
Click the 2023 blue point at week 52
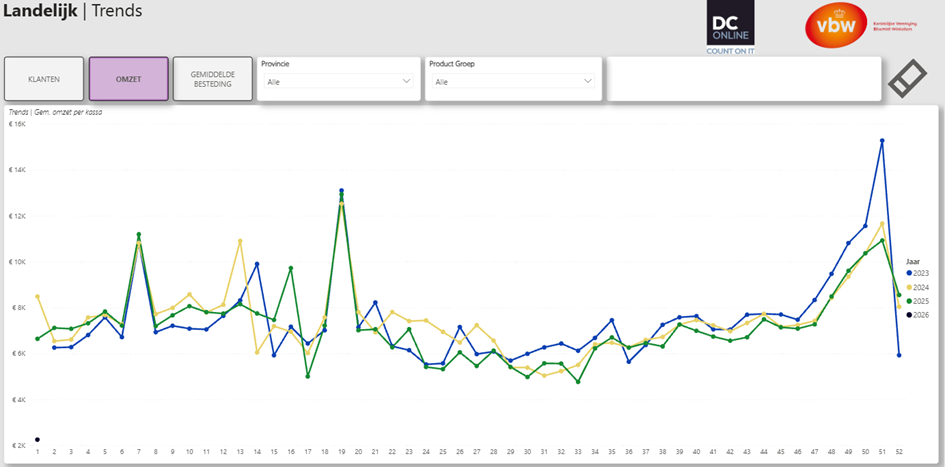pos(899,355)
